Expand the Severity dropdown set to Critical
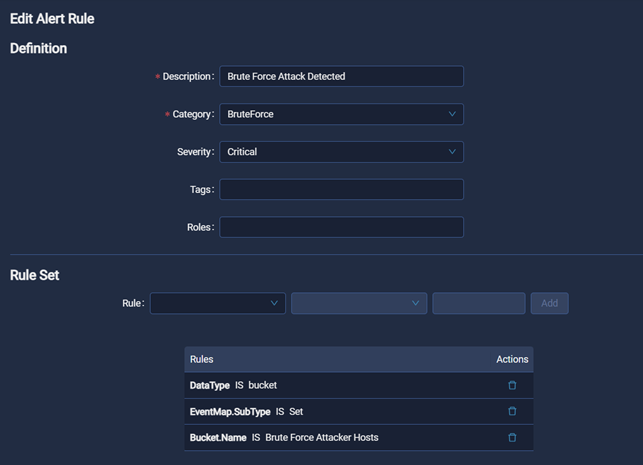This screenshot has width=643, height=465. click(341, 152)
